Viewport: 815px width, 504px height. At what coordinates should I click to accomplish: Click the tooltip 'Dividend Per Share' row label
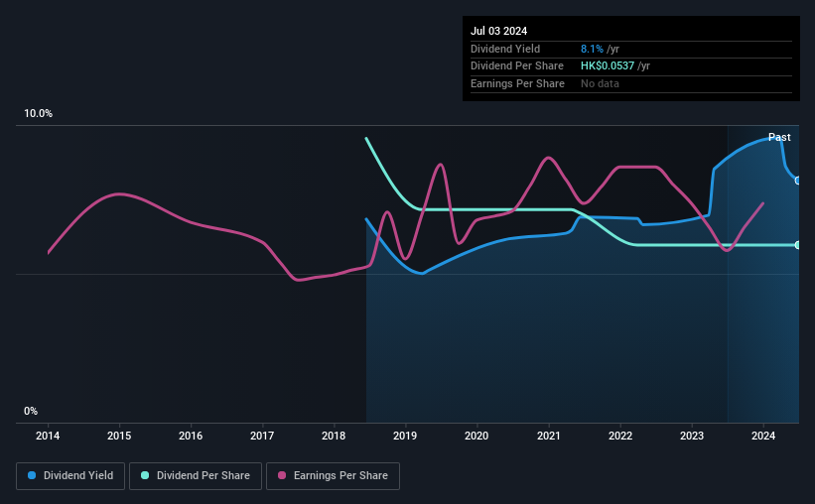point(516,66)
